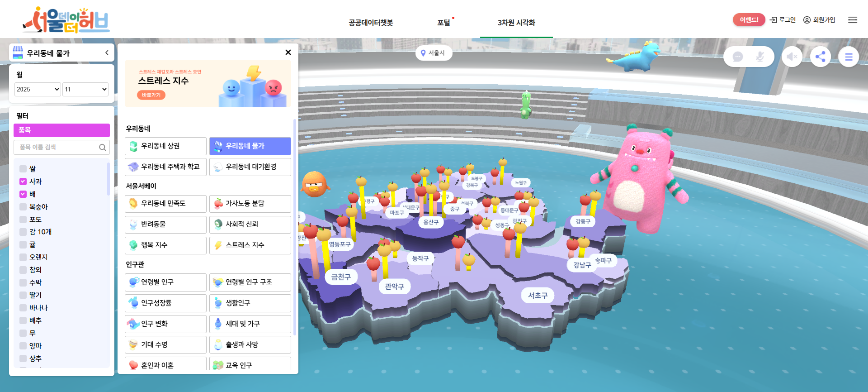
Task: Click the 바로가기 button on stress banner
Action: tap(151, 95)
